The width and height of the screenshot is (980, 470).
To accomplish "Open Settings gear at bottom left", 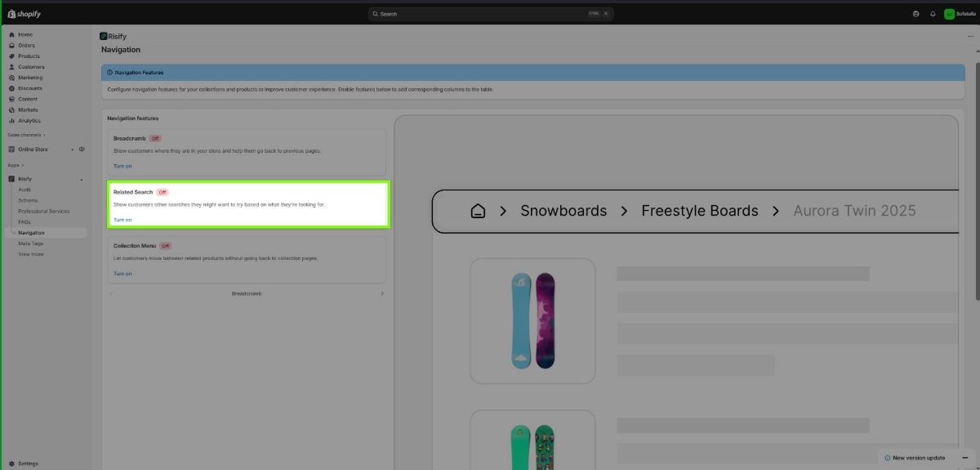I will click(x=11, y=463).
